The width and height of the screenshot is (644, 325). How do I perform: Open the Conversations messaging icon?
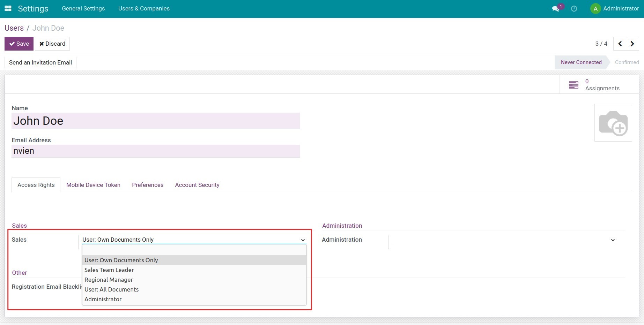555,8
